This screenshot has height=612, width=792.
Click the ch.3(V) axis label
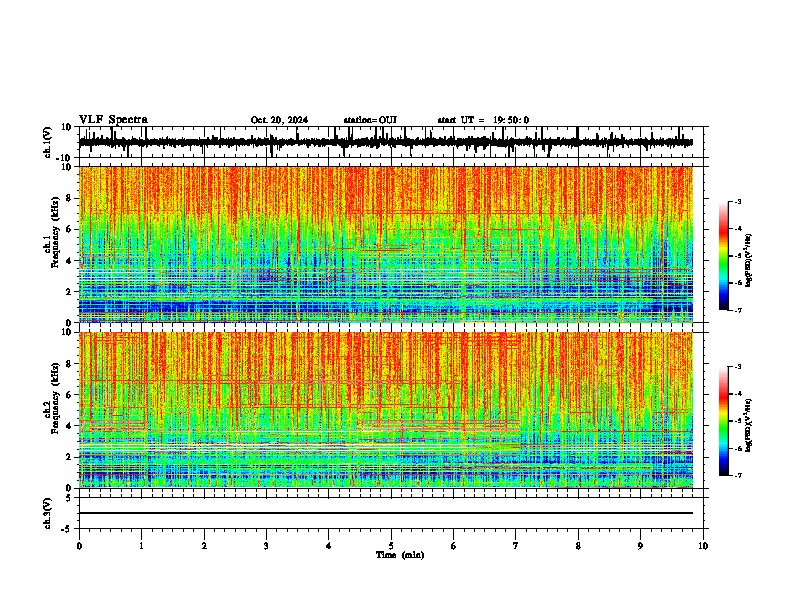click(x=48, y=513)
